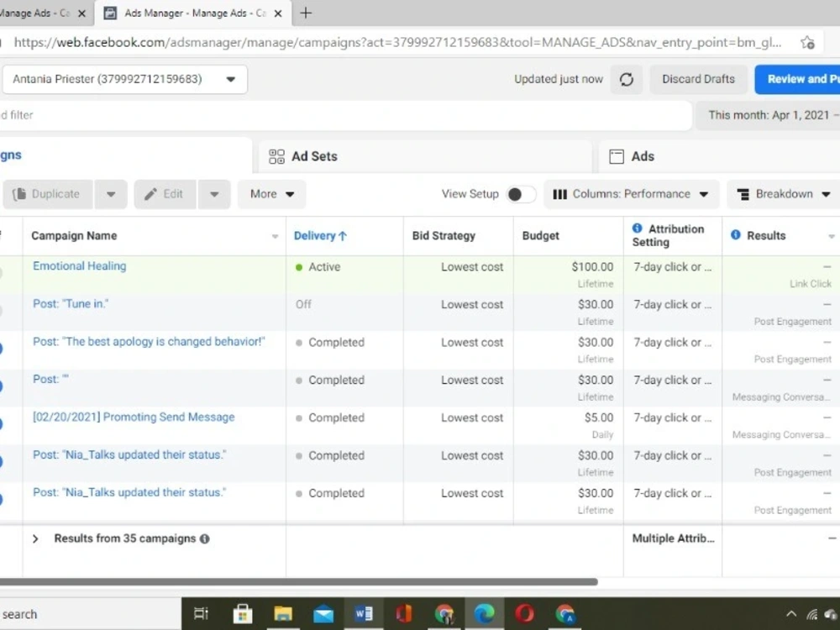Open "The best apology is changed behavior!" campaign
The height and width of the screenshot is (630, 840).
(x=149, y=342)
